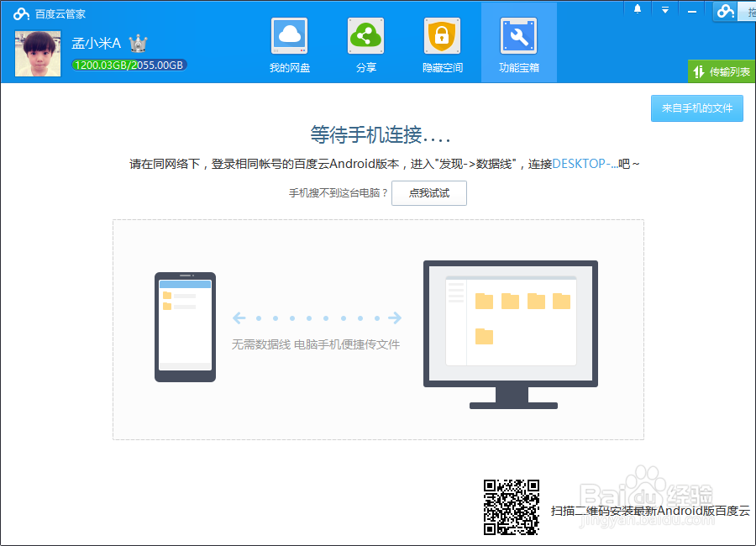Click the 扫描二维码安装最新Android版百度云 text
756x546 pixels.
click(x=650, y=511)
